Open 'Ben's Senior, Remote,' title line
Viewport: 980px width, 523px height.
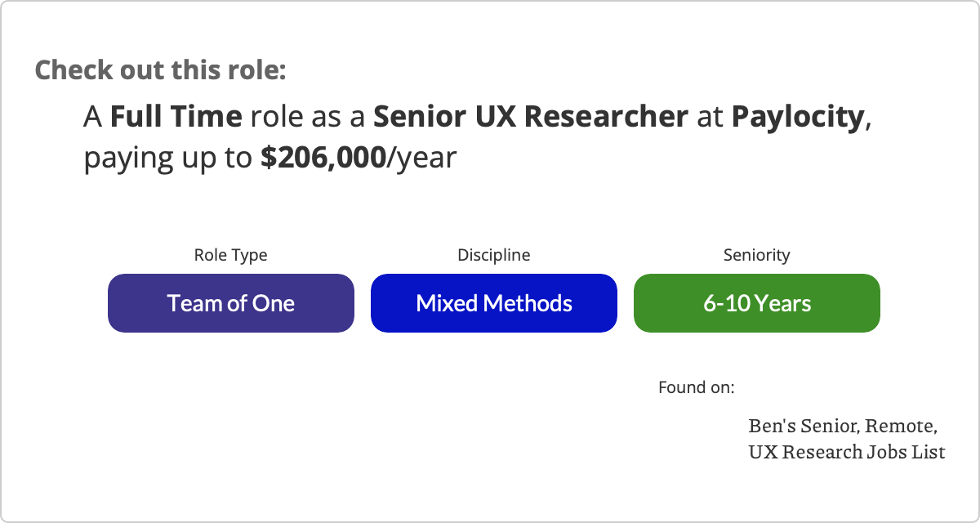[x=843, y=427]
